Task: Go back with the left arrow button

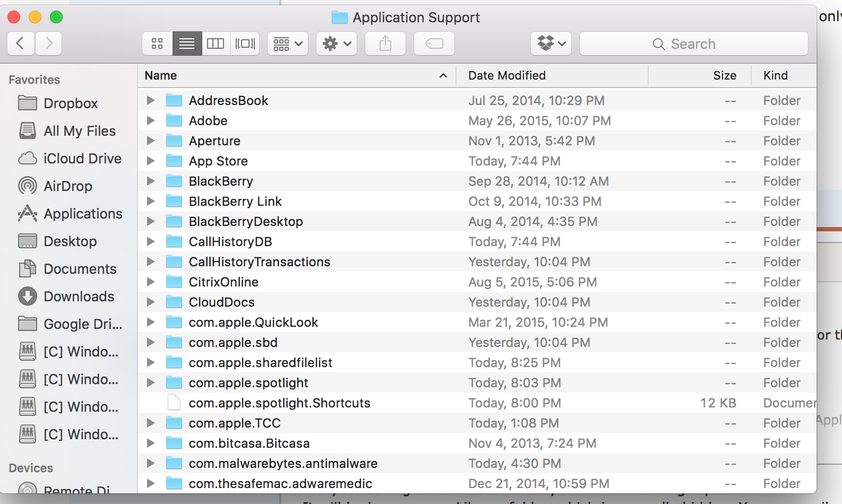Action: [x=21, y=44]
